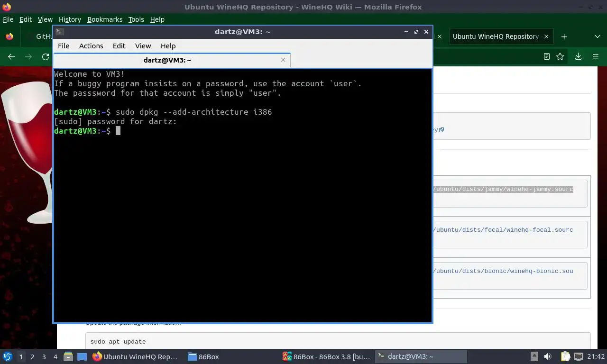
Task: Launch file manager from panel
Action: tap(68, 356)
